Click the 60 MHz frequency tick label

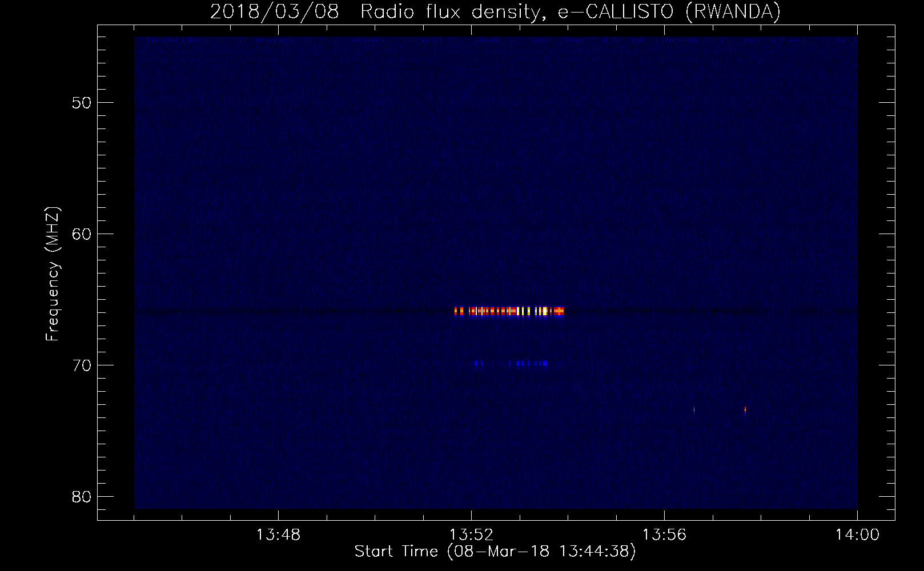81,234
